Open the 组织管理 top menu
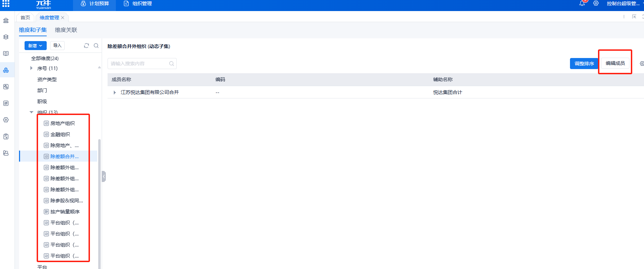 click(x=138, y=4)
